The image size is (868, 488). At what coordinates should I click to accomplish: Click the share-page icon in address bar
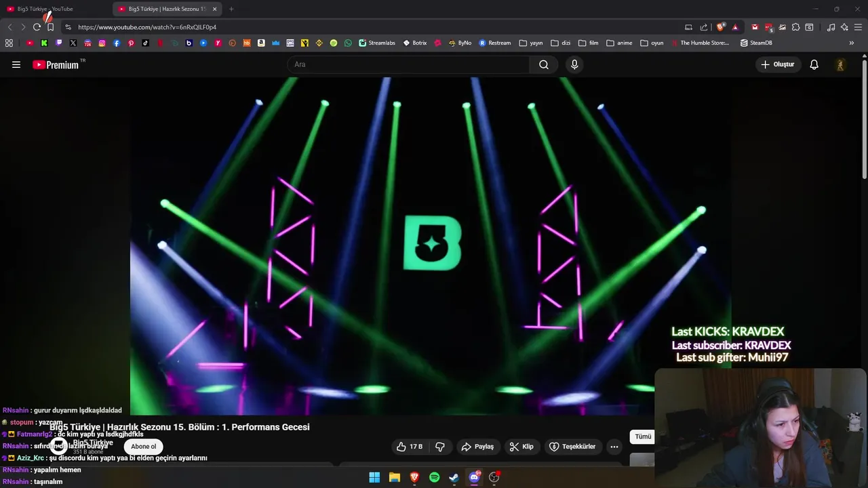point(704,27)
